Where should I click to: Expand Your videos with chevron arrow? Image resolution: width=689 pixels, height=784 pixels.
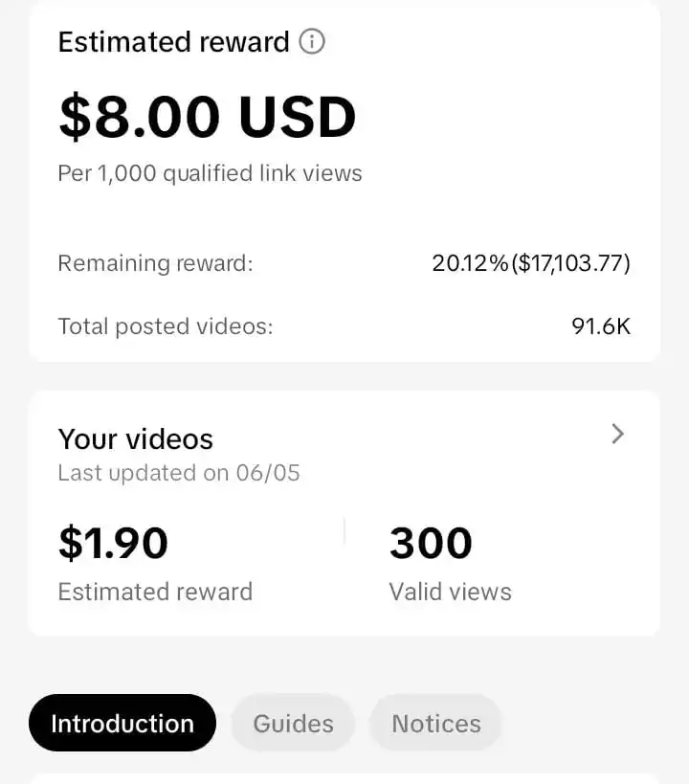pyautogui.click(x=618, y=434)
